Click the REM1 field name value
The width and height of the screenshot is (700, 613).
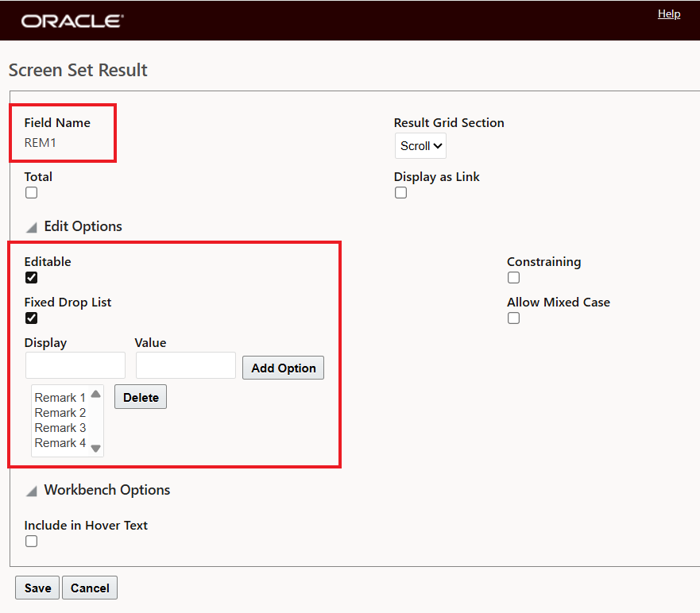click(x=41, y=143)
